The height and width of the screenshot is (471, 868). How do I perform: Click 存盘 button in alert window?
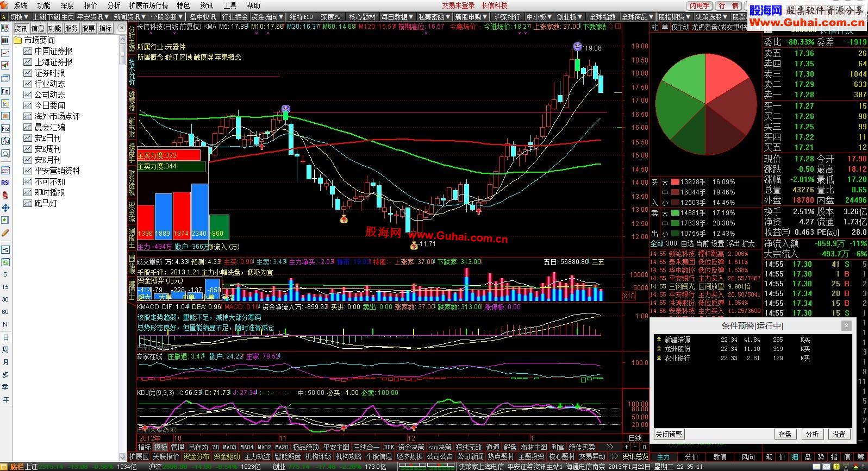785,434
